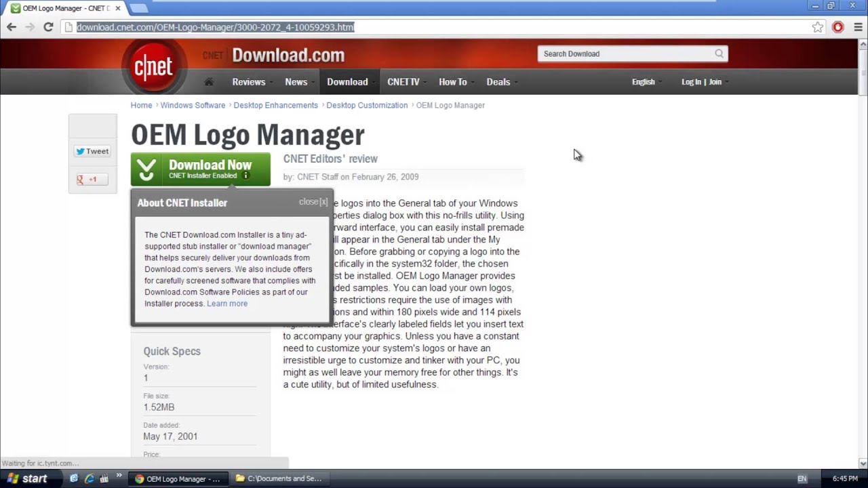Expand quick launch overflow chevron

pyautogui.click(x=119, y=476)
